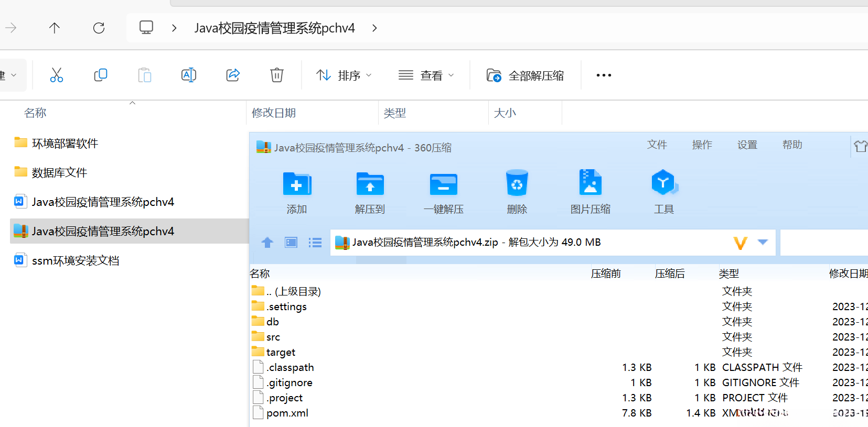Click the 删除 delete icon in 360压缩
This screenshot has width=868, height=427.
(x=517, y=192)
